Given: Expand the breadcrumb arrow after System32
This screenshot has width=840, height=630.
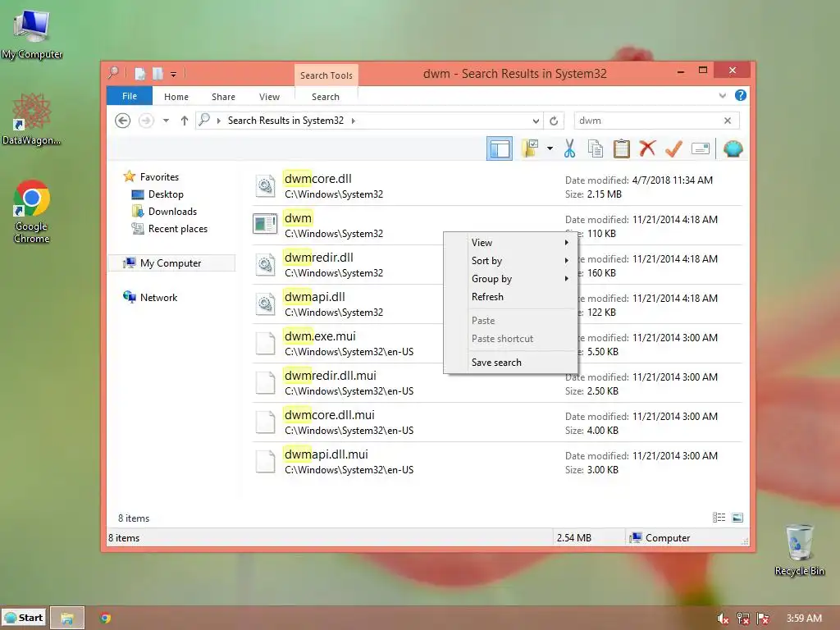Looking at the screenshot, I should click(x=353, y=121).
